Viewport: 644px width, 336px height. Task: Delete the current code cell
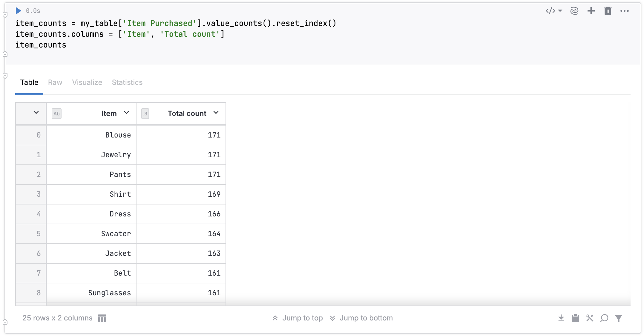pyautogui.click(x=608, y=11)
